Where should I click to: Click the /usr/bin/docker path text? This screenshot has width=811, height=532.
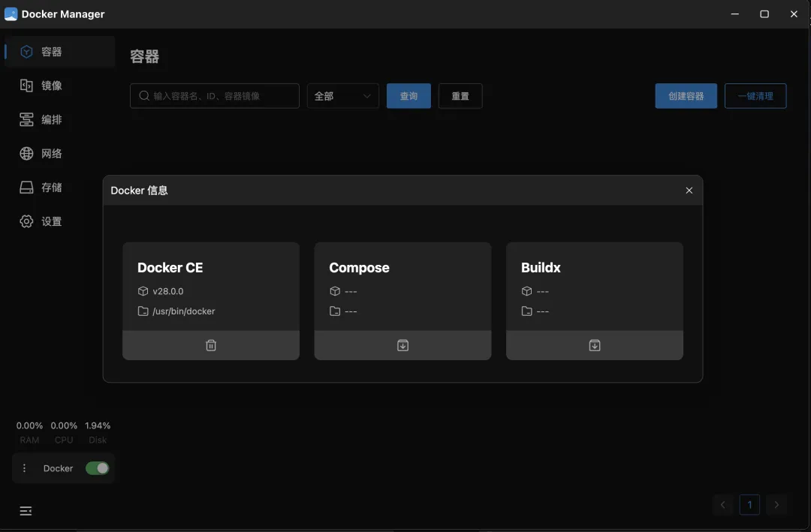pyautogui.click(x=184, y=311)
